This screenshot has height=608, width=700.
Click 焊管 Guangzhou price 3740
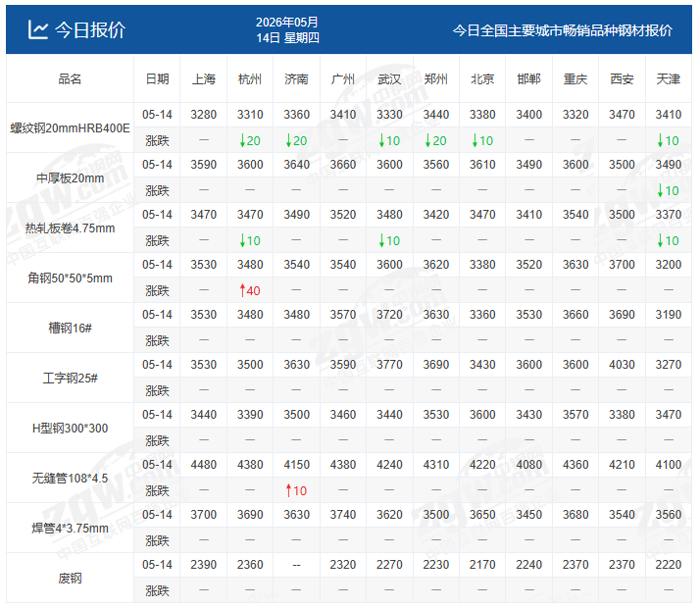(343, 515)
